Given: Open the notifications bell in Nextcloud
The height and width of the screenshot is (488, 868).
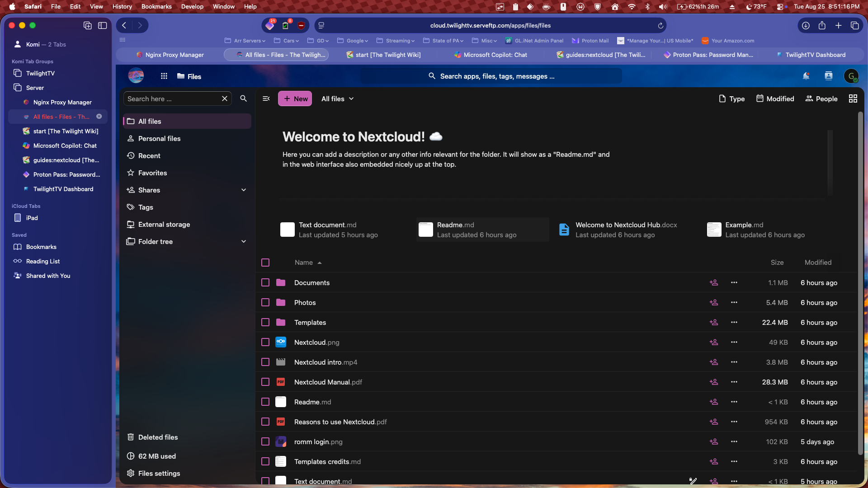Looking at the screenshot, I should click(x=806, y=76).
